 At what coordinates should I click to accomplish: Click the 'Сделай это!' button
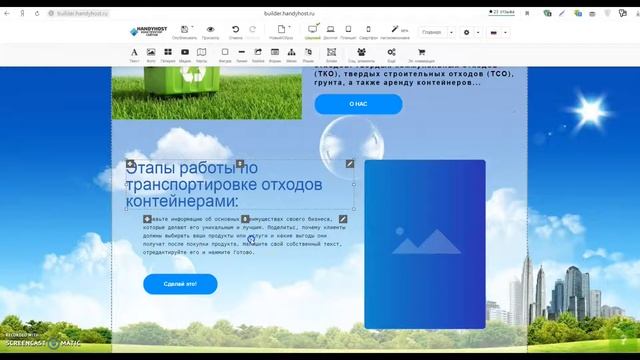point(180,284)
